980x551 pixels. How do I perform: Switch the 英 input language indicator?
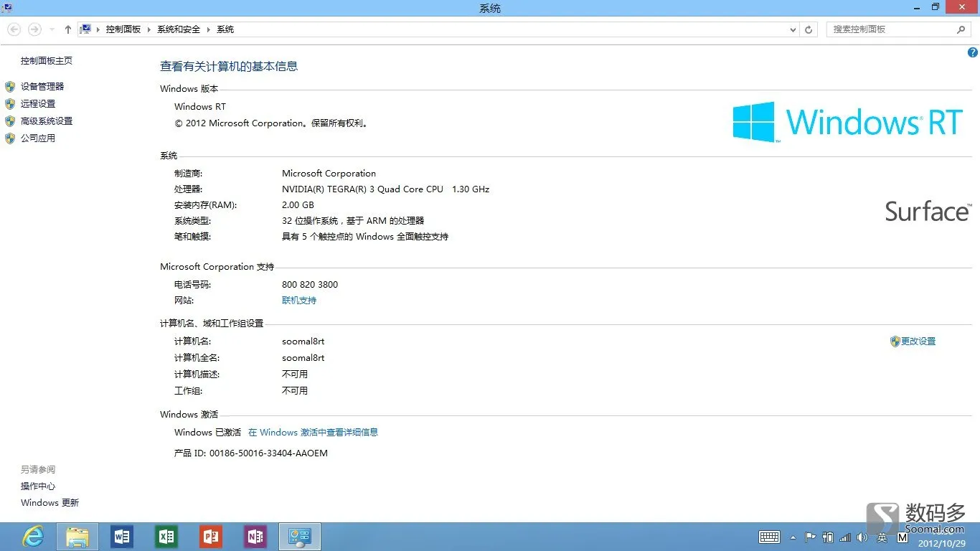[882, 537]
